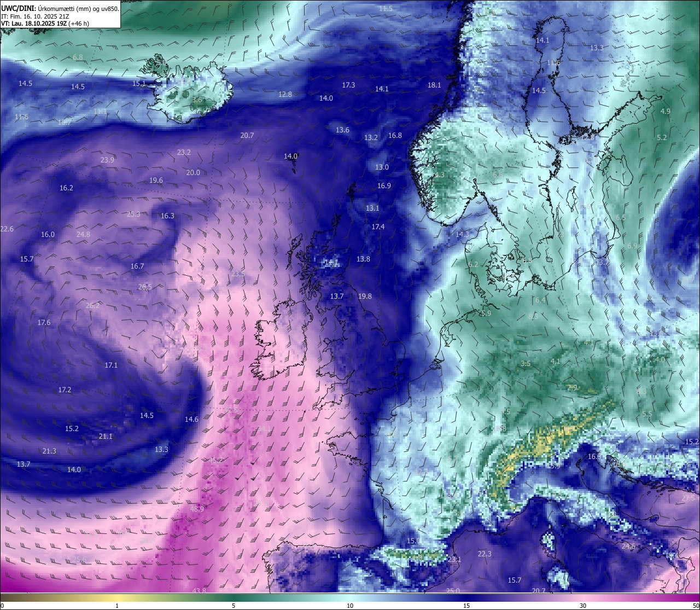
Task: Click the 13.8 map value
Action: 363,259
